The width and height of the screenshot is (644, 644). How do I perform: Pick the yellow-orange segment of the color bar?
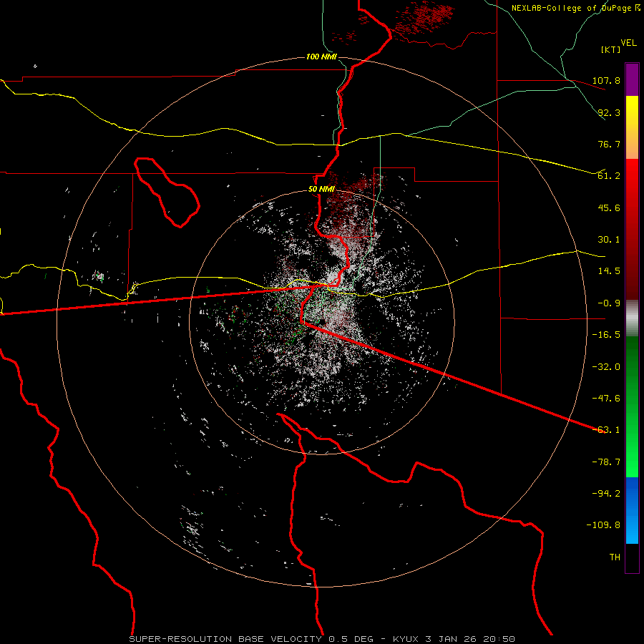[x=632, y=127]
